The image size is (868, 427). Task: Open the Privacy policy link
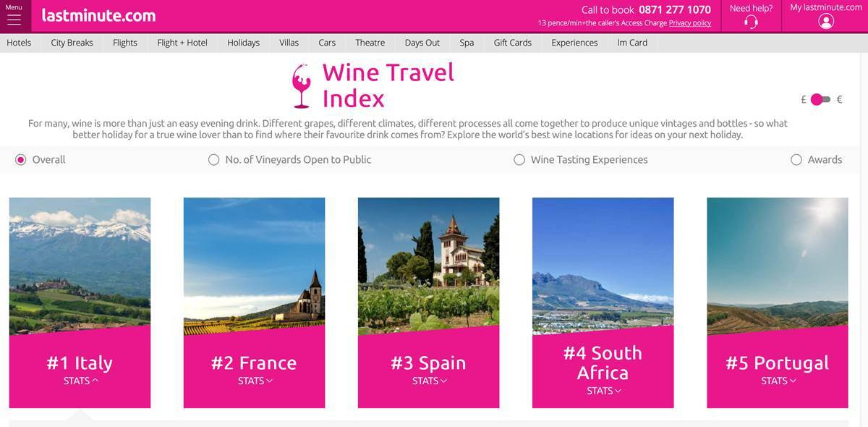pos(690,22)
